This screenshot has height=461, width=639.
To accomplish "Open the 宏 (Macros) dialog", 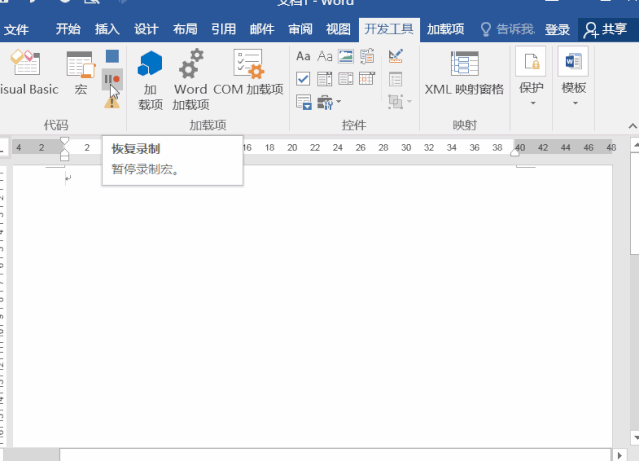I will point(81,73).
